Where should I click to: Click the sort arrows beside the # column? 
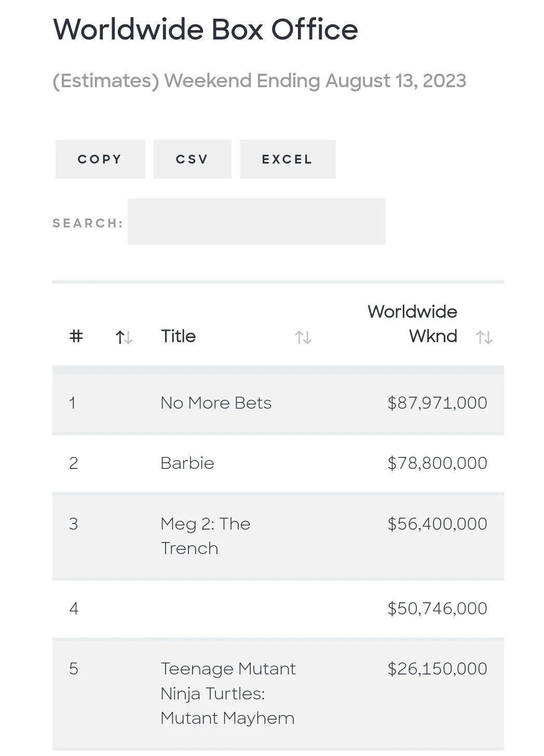124,337
